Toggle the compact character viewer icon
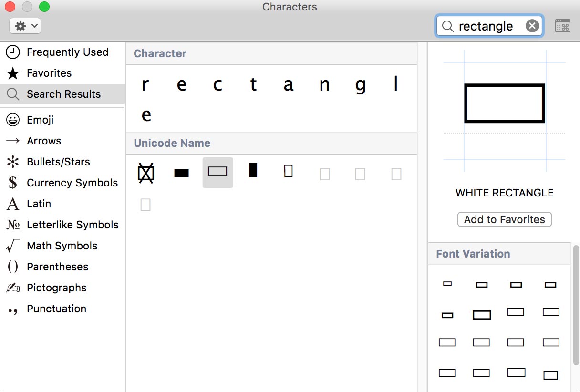This screenshot has width=580, height=392. click(563, 26)
